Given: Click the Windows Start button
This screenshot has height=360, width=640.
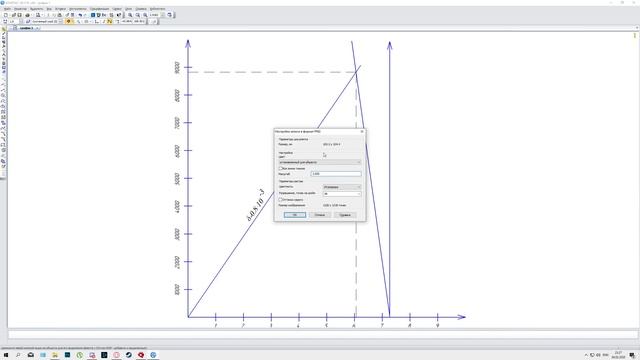Looking at the screenshot, I should [x=6, y=355].
